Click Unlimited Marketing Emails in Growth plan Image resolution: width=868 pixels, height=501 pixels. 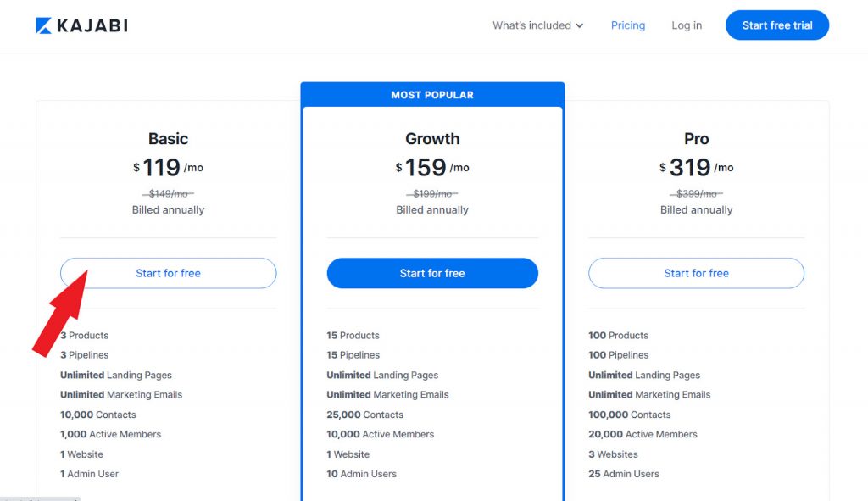387,395
